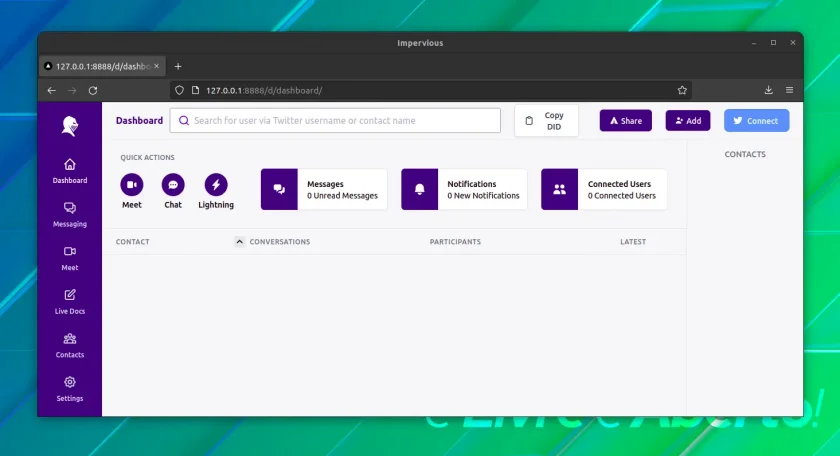
Task: Click the Share button
Action: [x=626, y=121]
